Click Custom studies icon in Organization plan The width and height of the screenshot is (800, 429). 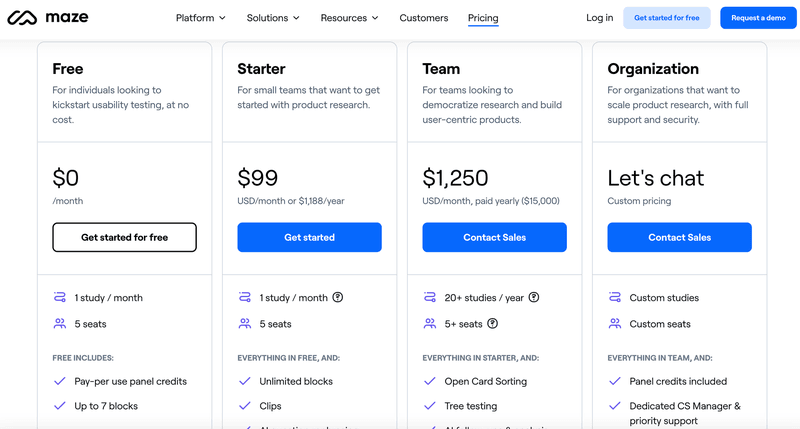pyautogui.click(x=615, y=297)
